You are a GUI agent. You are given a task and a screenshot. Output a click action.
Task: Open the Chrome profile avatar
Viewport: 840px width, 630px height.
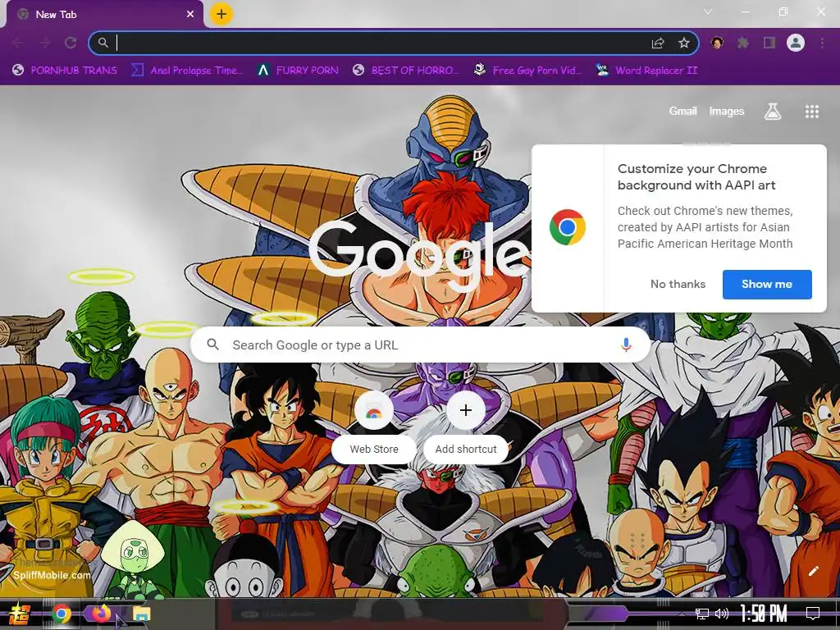click(796, 43)
